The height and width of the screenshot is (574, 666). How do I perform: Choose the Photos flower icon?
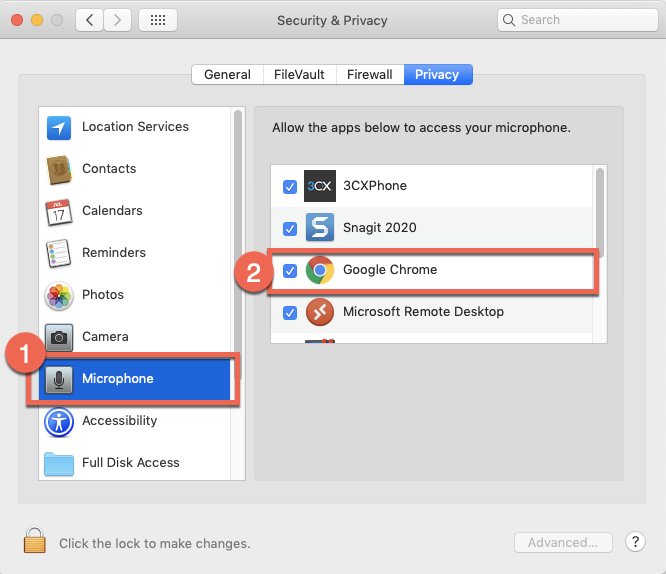(x=59, y=295)
